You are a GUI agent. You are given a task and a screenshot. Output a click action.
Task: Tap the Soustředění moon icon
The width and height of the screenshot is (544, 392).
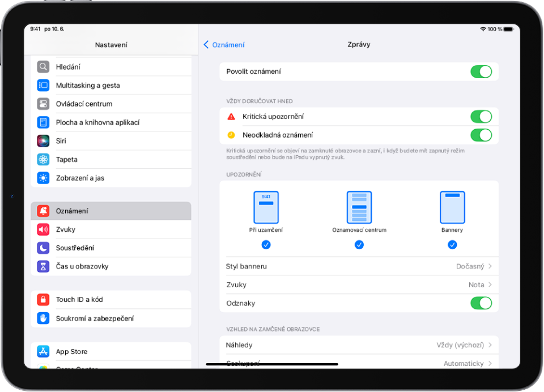point(43,248)
